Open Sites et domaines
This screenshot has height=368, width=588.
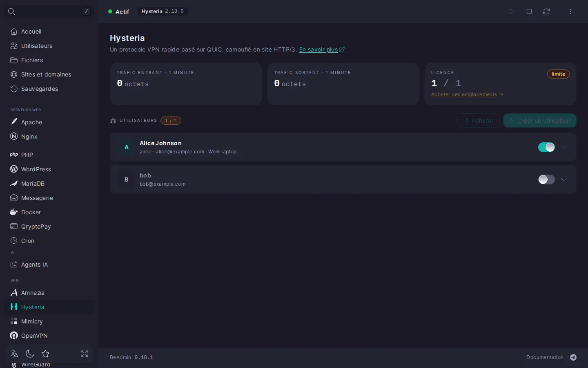tap(49, 74)
